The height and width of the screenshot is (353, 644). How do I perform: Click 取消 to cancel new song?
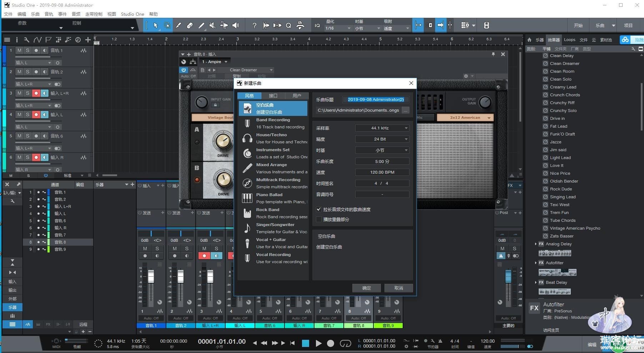point(399,288)
